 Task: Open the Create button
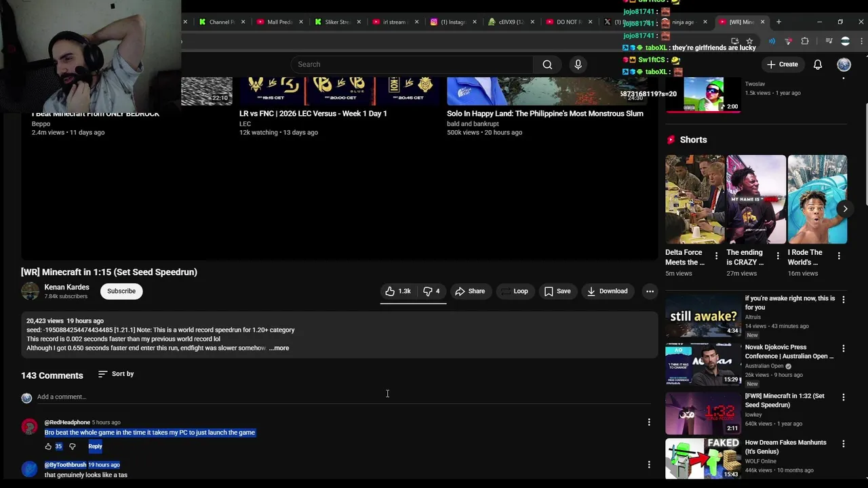pyautogui.click(x=782, y=64)
